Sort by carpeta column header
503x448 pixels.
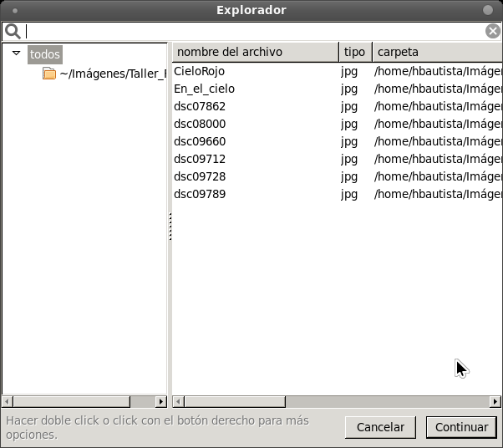click(437, 52)
